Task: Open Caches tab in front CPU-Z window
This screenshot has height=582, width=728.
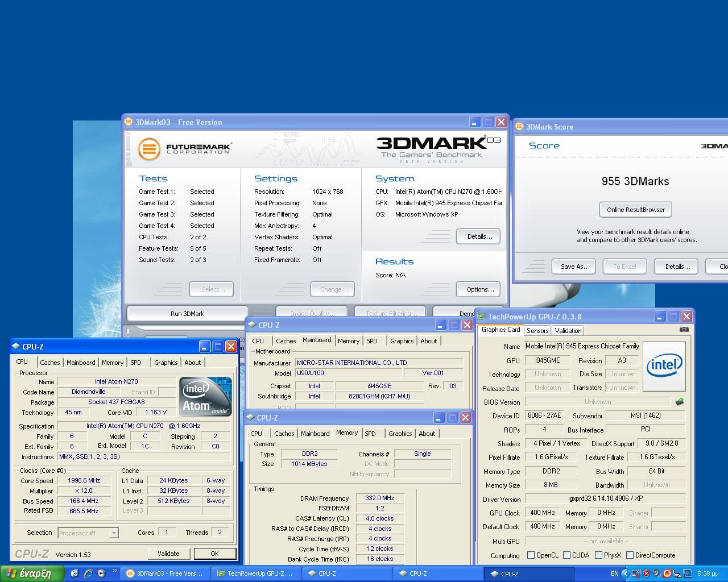Action: point(49,363)
